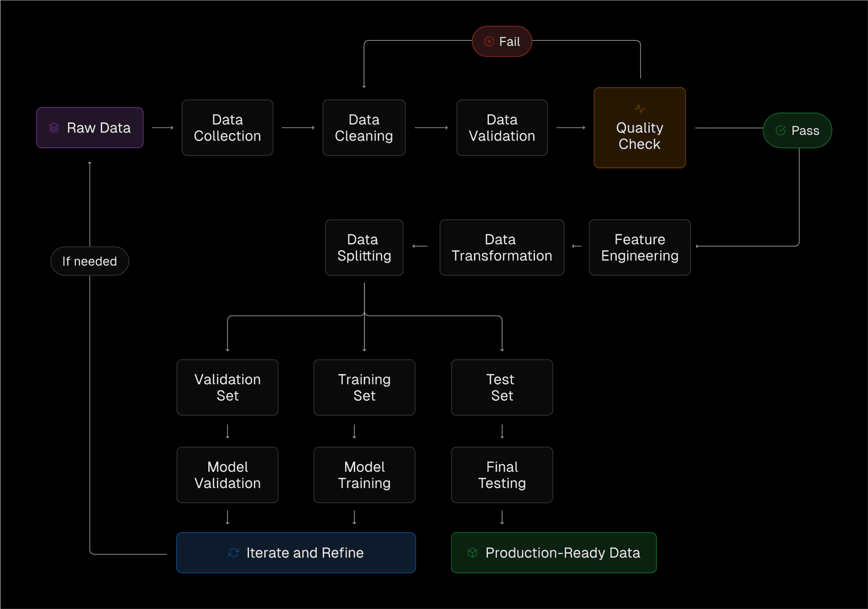Click the layers icon in Raw Data
868x609 pixels.
(x=55, y=127)
